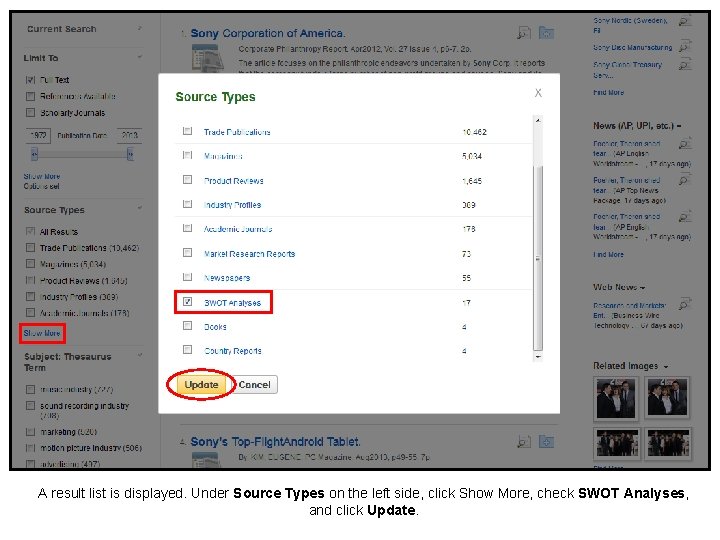This screenshot has height=540, width=720.
Task: Preview icon next to Sony Disc Manufacturing
Action: (685, 46)
